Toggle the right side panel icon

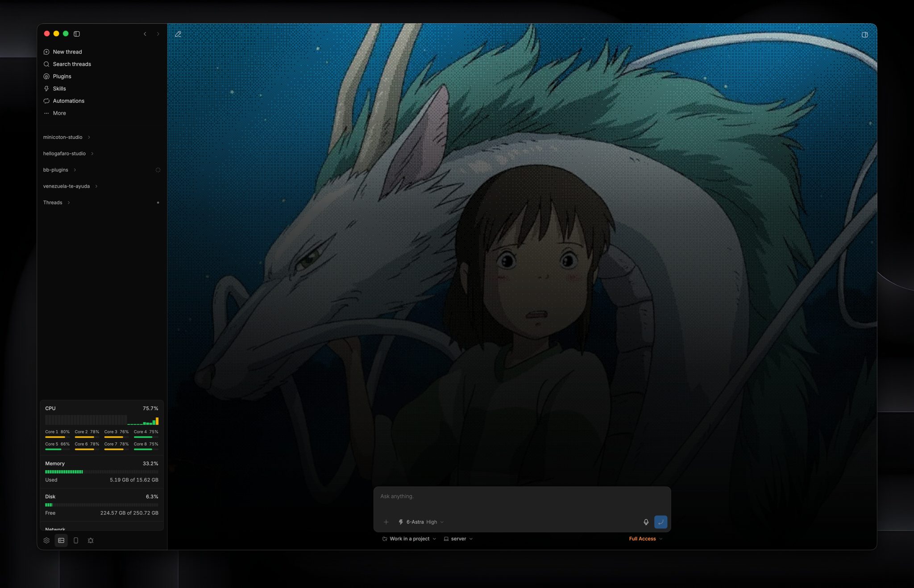[864, 34]
